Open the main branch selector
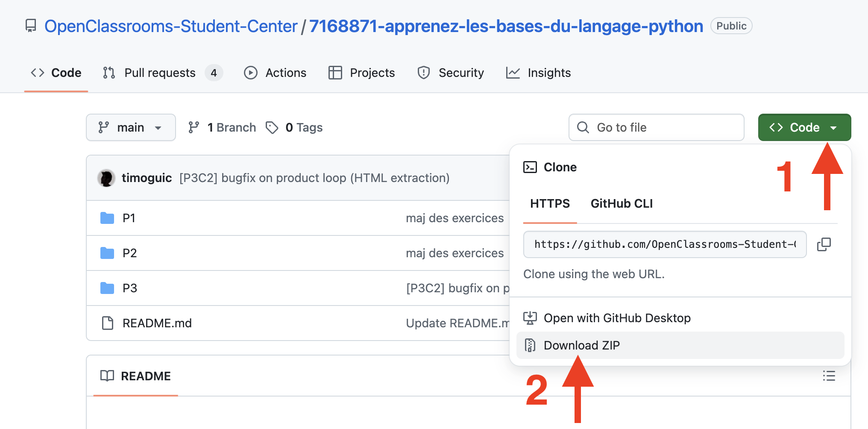The image size is (868, 429). 131,127
